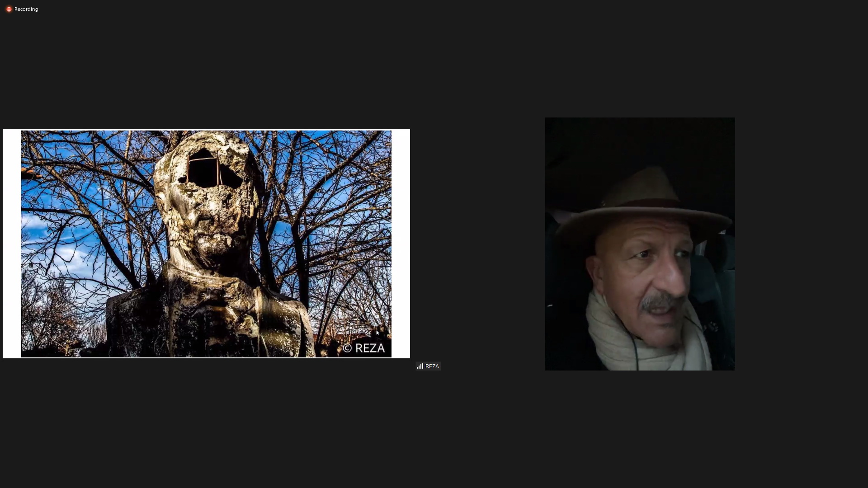Click the Recording status label
The image size is (868, 488).
pos(26,9)
